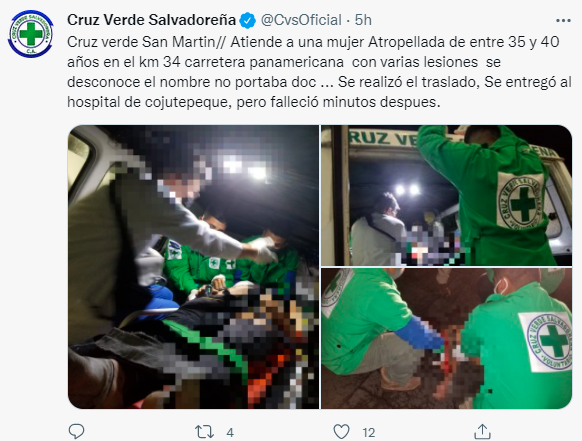Open the bottom-right photo of kneeling volunteers

click(446, 338)
